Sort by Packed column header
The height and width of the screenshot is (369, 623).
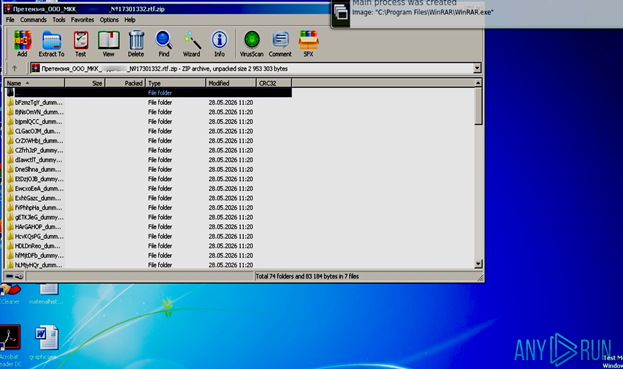pyautogui.click(x=125, y=83)
